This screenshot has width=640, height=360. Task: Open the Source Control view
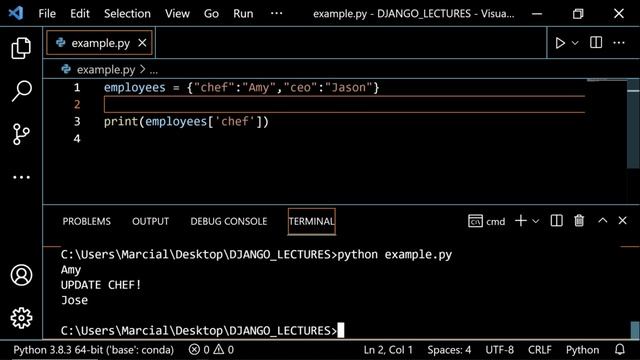pos(21,134)
